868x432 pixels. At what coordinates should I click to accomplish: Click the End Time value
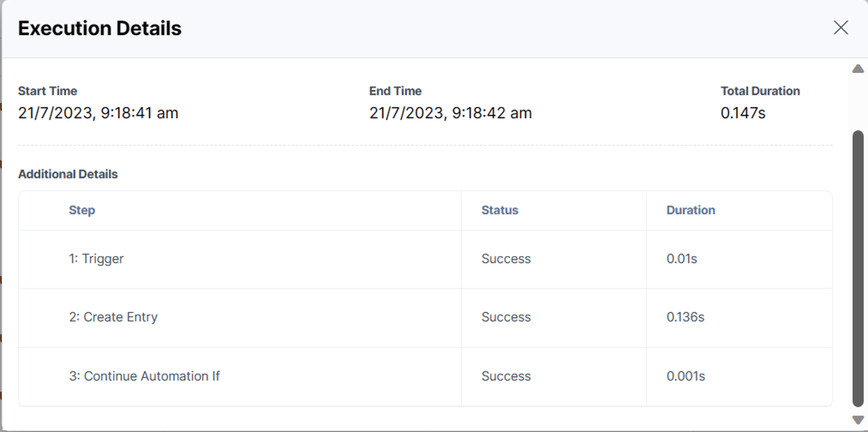451,113
